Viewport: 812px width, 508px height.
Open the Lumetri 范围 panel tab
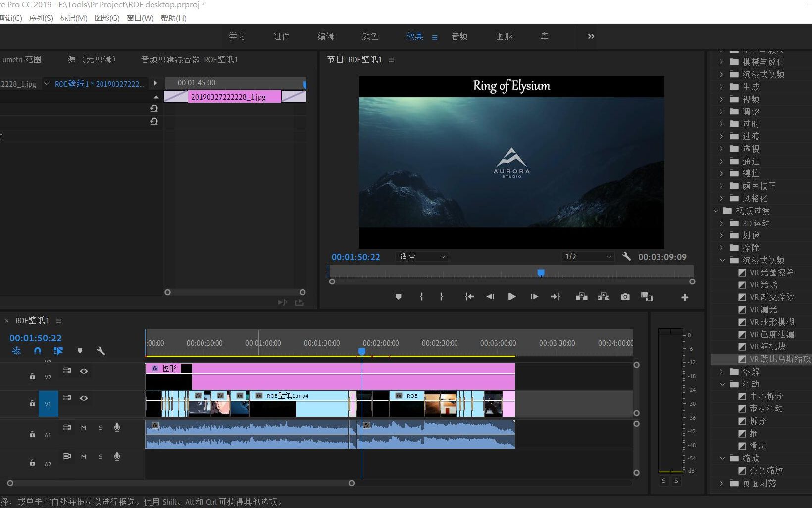[20, 59]
